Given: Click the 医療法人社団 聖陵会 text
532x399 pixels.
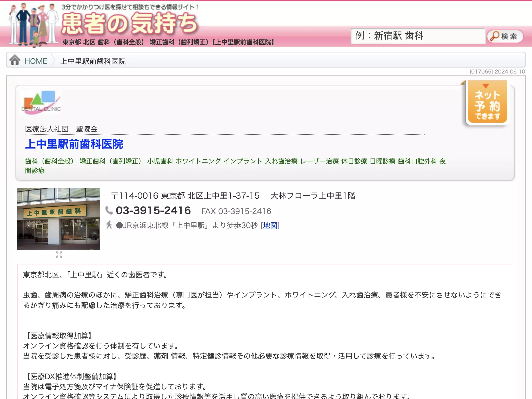Looking at the screenshot, I should point(61,129).
